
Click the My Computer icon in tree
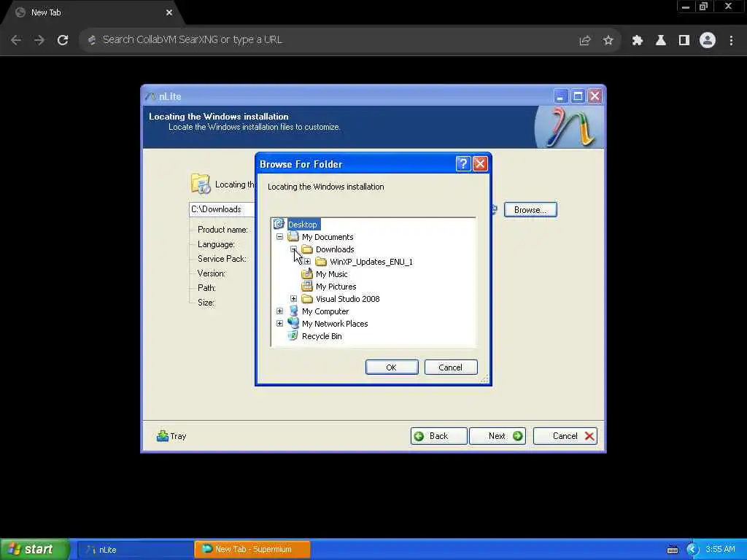pyautogui.click(x=293, y=311)
